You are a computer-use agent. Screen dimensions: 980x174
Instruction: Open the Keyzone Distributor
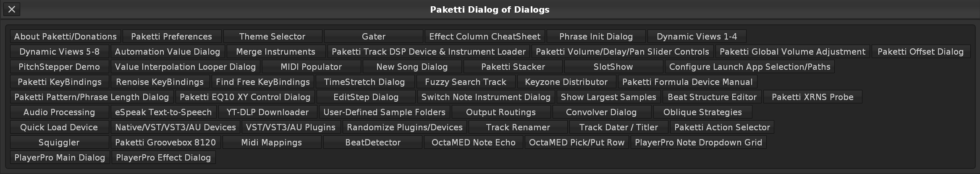click(566, 82)
